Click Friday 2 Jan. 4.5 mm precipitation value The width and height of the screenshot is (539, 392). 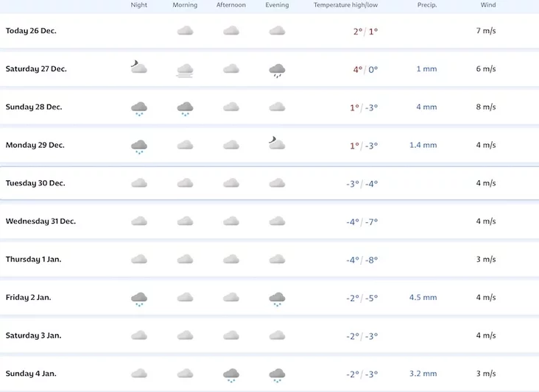[423, 298]
